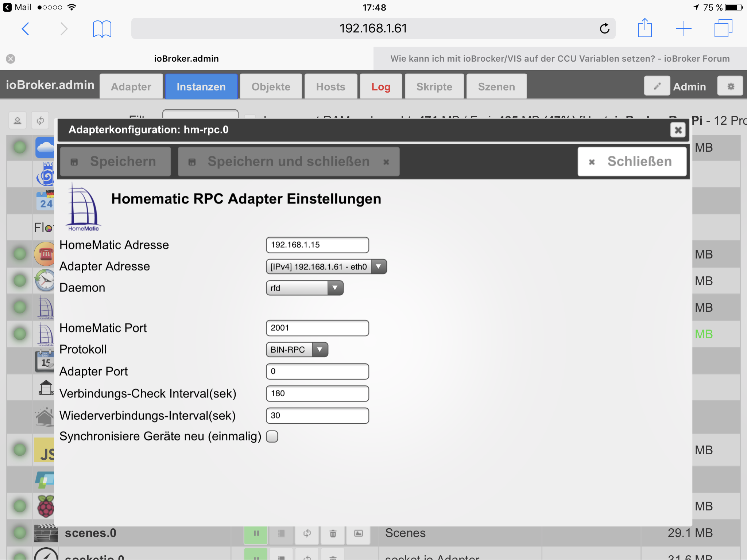
Task: Enable Synchronisiere Geräte neu checkbox
Action: [272, 436]
